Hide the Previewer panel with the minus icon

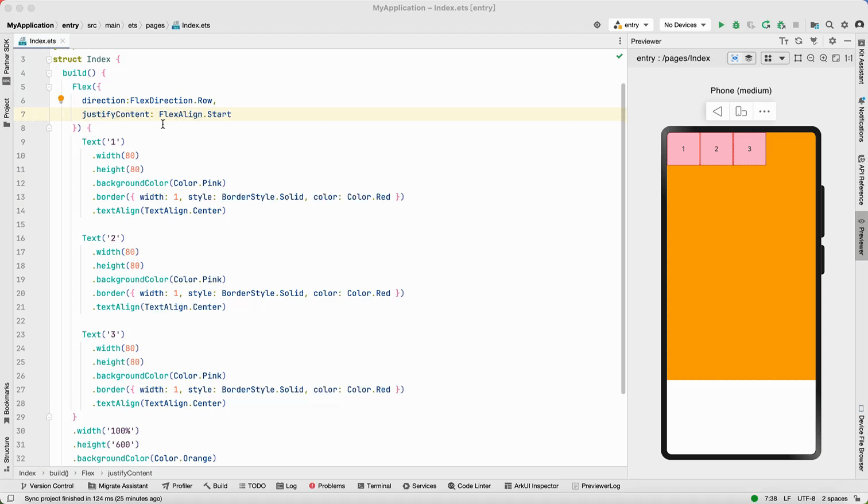click(847, 41)
